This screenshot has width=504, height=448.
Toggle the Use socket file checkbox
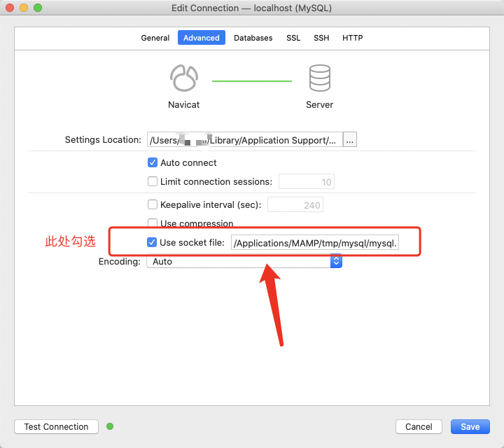pyautogui.click(x=152, y=242)
